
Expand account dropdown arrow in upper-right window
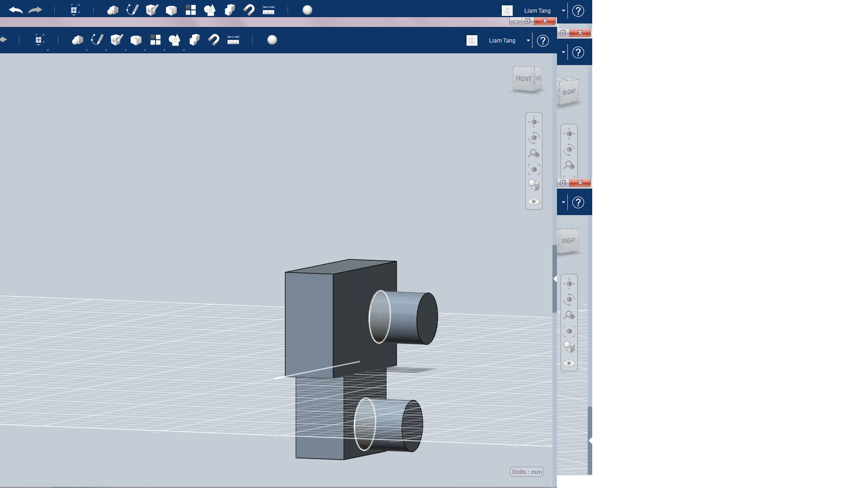(563, 52)
